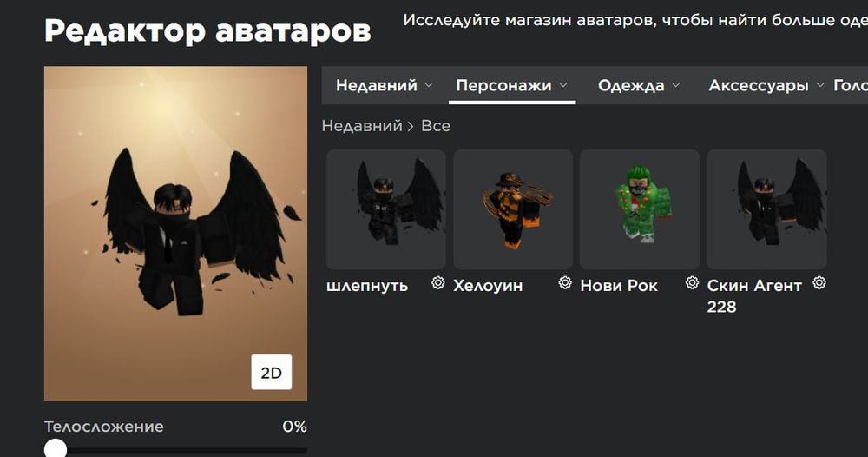This screenshot has height=457, width=868.
Task: Click the Телосложение slider handle
Action: pos(56,448)
